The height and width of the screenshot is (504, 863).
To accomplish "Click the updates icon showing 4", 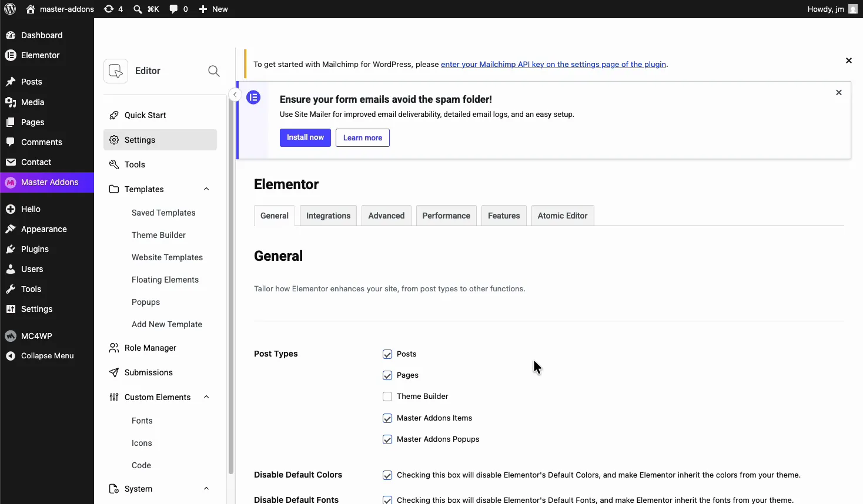I will pyautogui.click(x=109, y=9).
